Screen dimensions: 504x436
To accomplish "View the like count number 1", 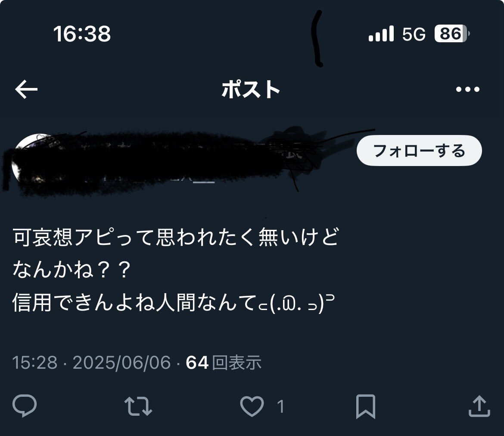I will (x=280, y=406).
